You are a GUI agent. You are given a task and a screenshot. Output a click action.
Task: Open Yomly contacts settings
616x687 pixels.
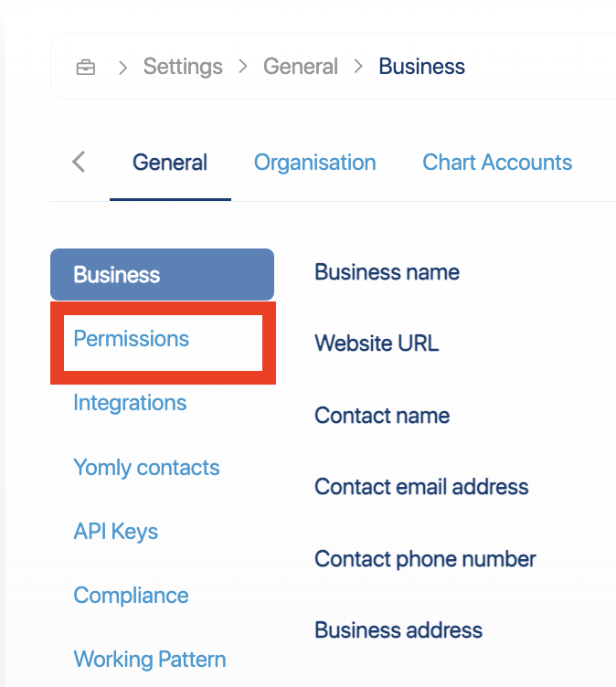[146, 468]
